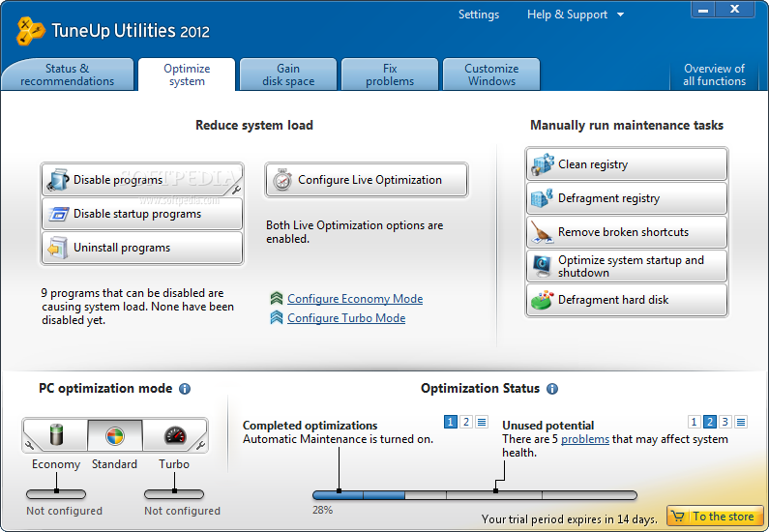Switch to Economy mode
Image resolution: width=769 pixels, height=532 pixels.
(56, 435)
